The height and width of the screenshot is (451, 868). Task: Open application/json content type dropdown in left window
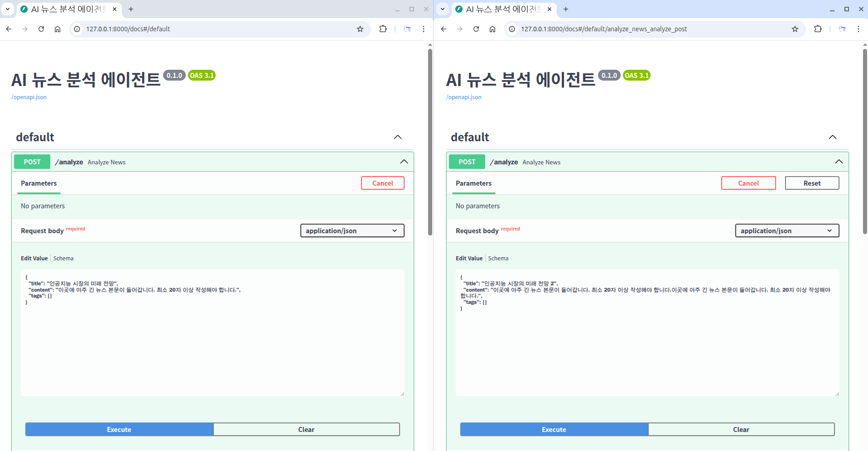(x=352, y=231)
